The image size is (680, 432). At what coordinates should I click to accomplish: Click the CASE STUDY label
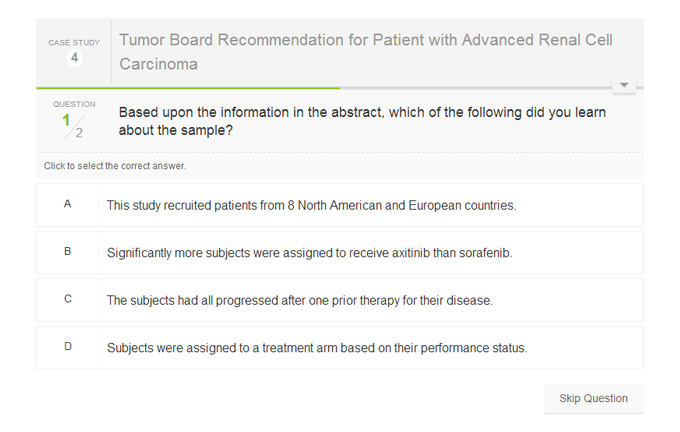74,43
